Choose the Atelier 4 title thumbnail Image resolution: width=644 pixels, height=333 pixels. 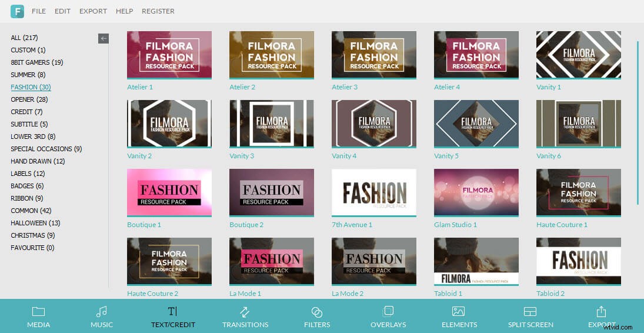point(476,55)
